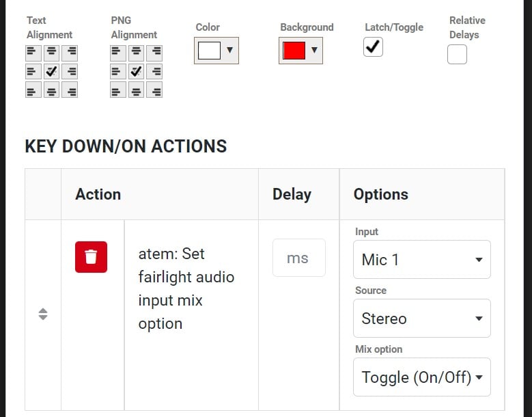Delete the atem fairlight audio action
The width and height of the screenshot is (532, 417).
91,257
